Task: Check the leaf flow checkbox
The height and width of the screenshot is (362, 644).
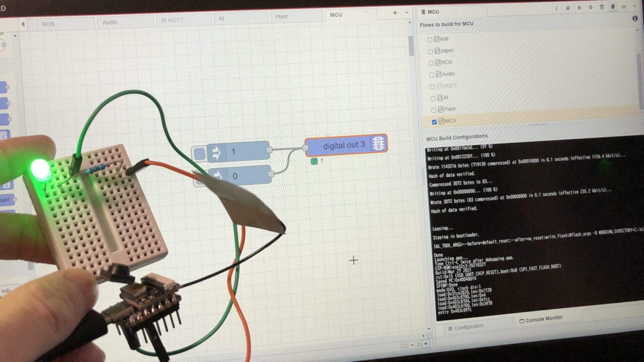Action: 430,39
